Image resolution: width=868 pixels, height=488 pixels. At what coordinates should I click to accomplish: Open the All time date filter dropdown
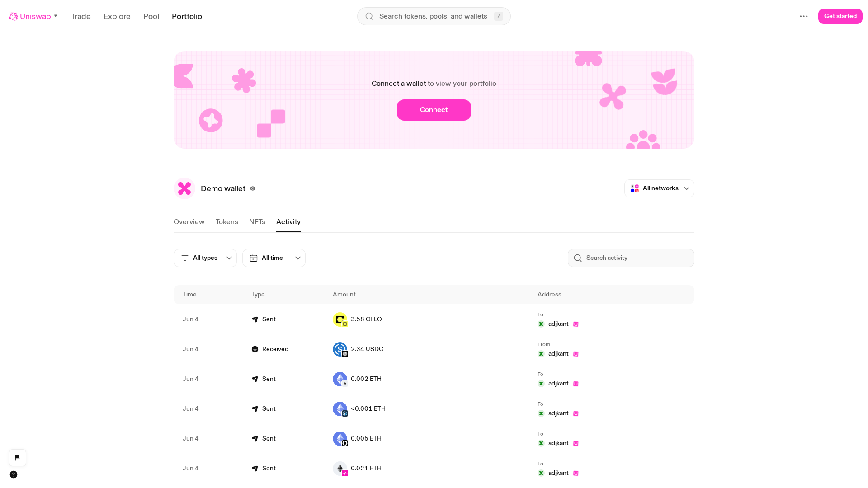[274, 258]
